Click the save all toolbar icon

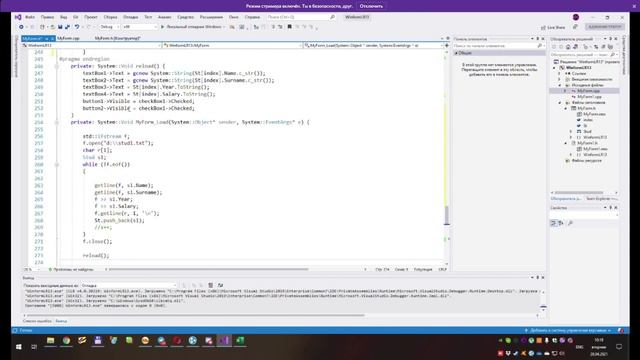67,27
